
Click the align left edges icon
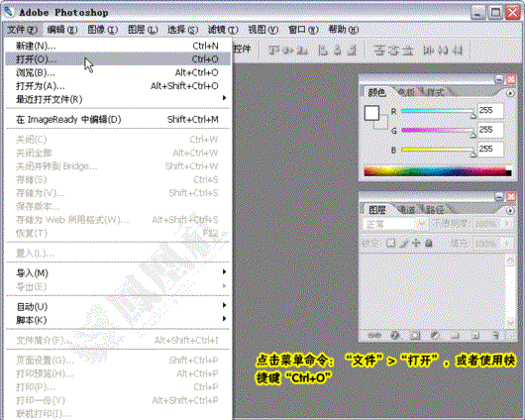click(323, 51)
